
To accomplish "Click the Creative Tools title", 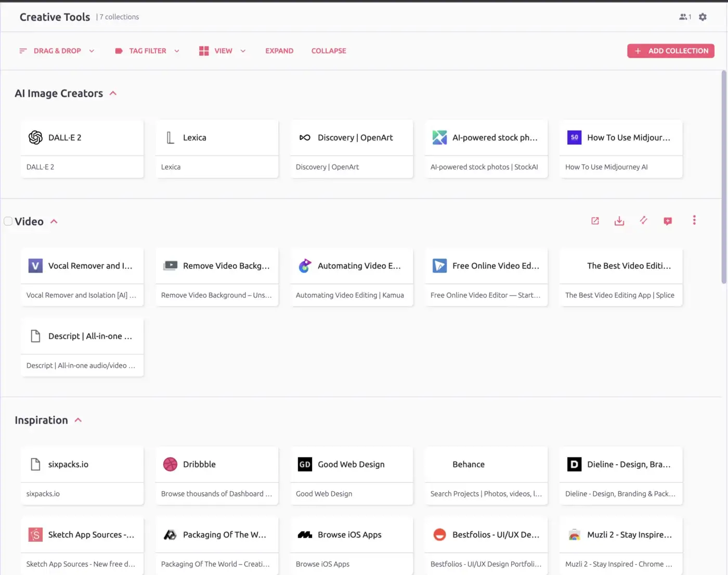I will [x=55, y=17].
